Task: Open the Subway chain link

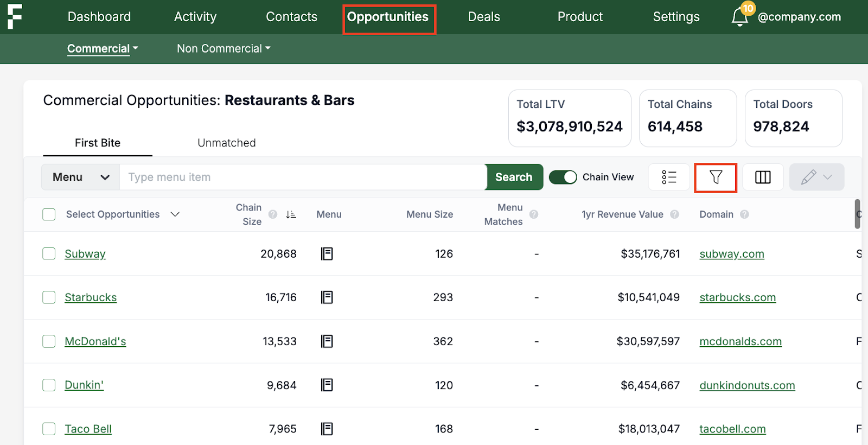Action: (85, 254)
